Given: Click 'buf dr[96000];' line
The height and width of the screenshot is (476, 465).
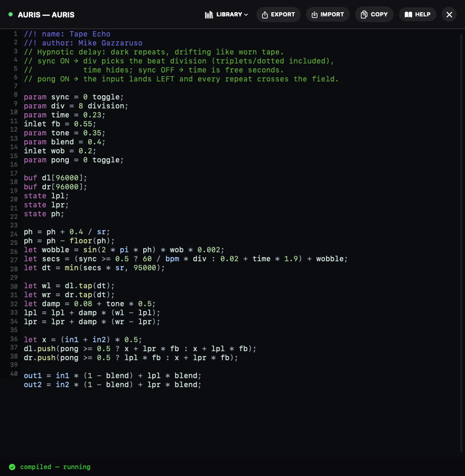Looking at the screenshot, I should pos(55,187).
